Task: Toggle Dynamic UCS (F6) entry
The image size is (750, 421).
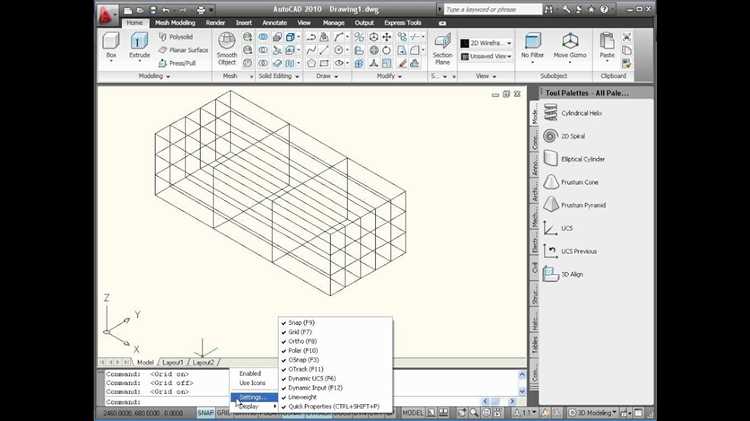Action: (335, 378)
